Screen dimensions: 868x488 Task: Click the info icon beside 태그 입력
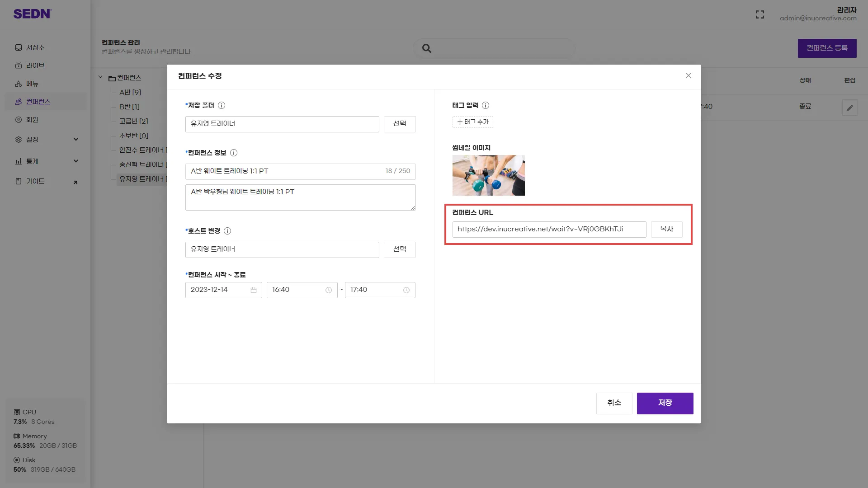(486, 105)
